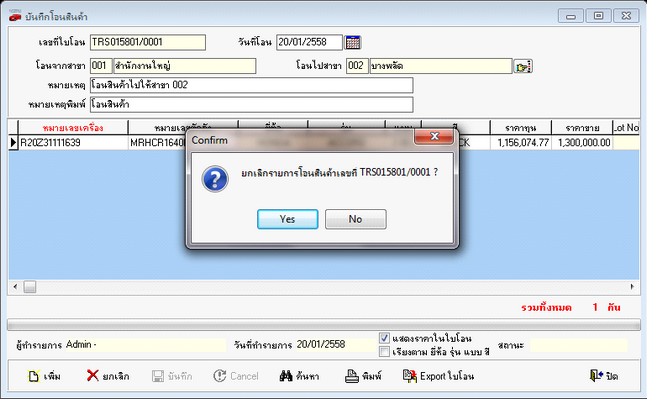Click the หมายเลขเครื่อง column header

73,128
